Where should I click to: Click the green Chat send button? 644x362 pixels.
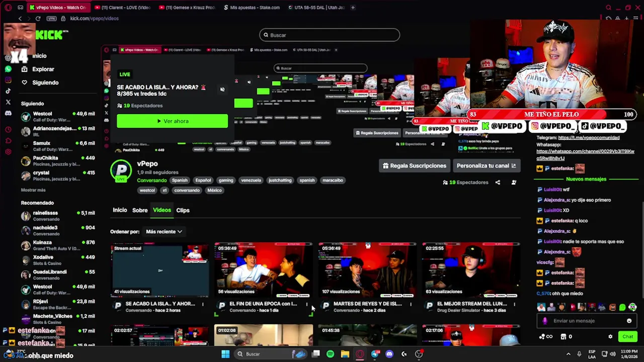click(x=627, y=337)
